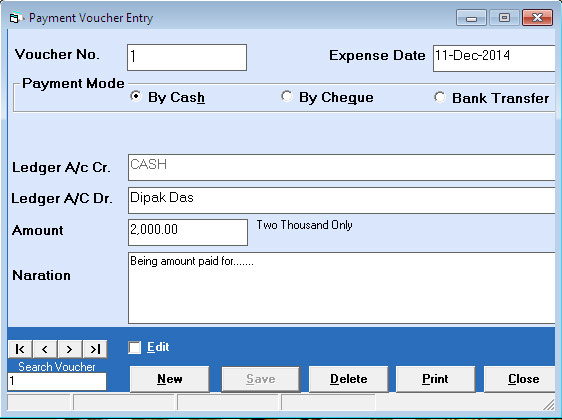Jump to the last voucher record
This screenshot has width=562, height=420.
[x=95, y=349]
